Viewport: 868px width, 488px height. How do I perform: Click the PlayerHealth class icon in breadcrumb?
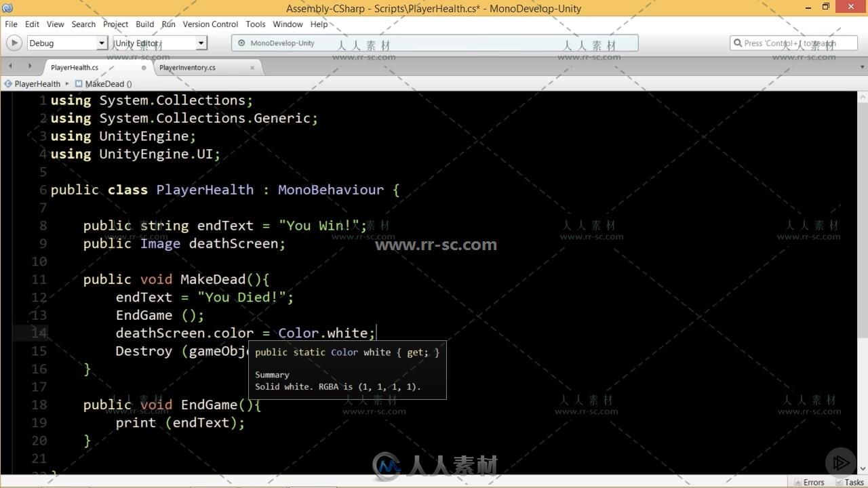(x=8, y=84)
